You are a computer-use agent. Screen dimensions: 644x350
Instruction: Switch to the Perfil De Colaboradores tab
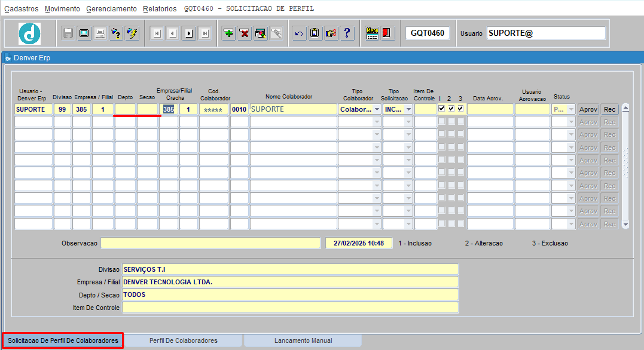click(183, 340)
